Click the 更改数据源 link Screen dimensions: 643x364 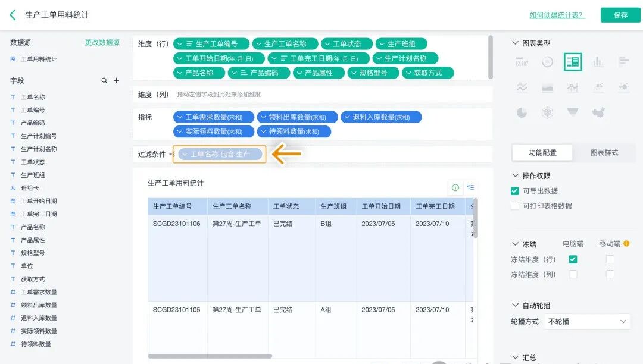[102, 43]
